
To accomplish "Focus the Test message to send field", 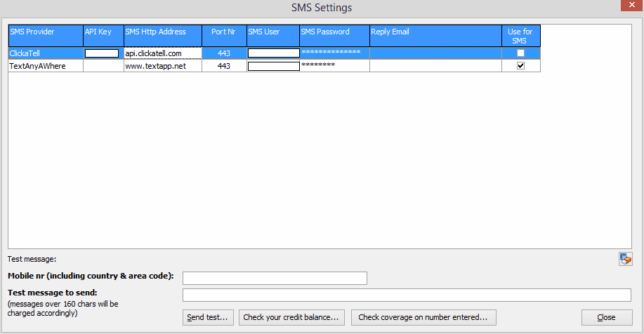I will 407,295.
